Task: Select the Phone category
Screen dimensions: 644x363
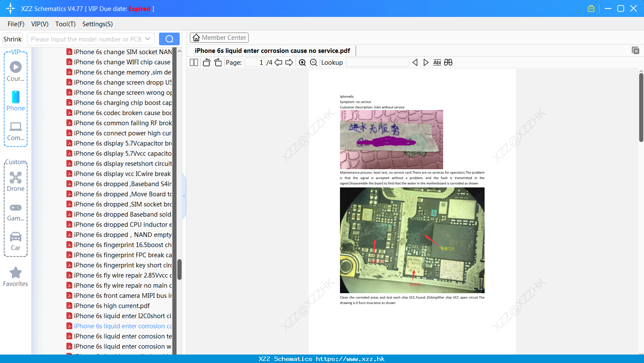Action: coord(16,101)
